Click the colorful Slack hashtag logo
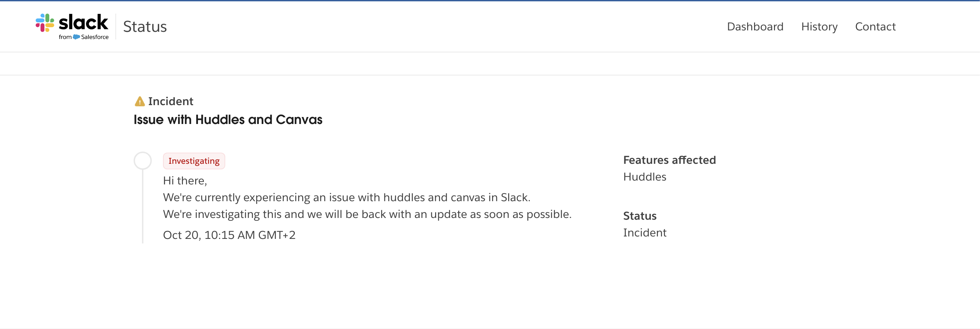 [x=45, y=23]
